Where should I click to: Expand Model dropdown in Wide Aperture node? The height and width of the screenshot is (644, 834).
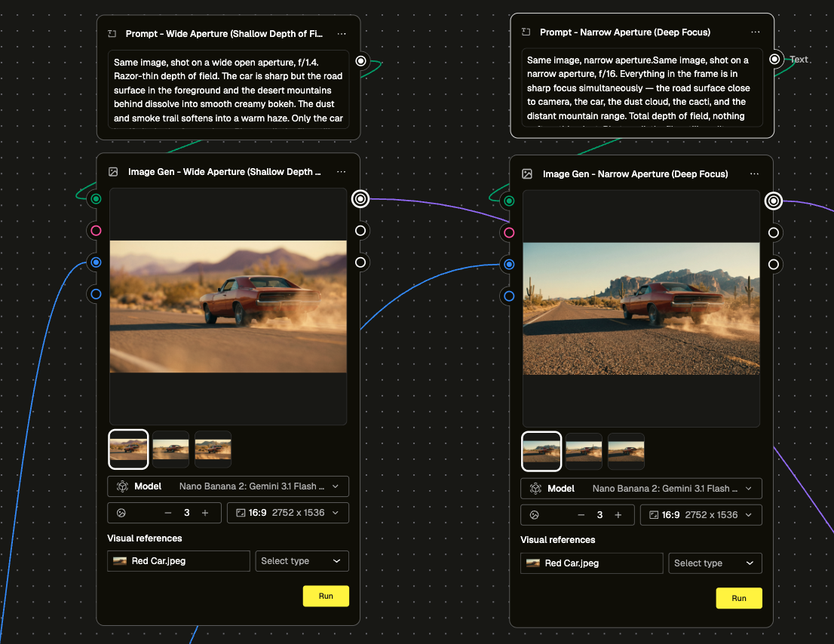click(x=228, y=486)
